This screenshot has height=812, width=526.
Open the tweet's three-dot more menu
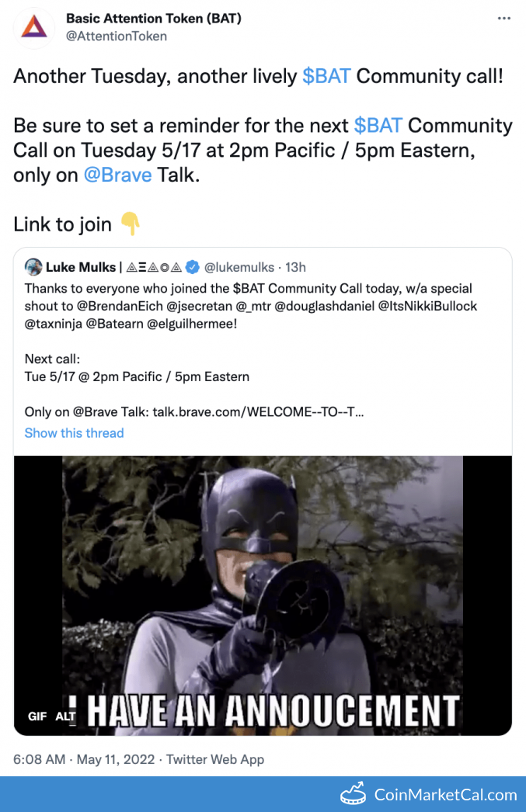point(504,19)
